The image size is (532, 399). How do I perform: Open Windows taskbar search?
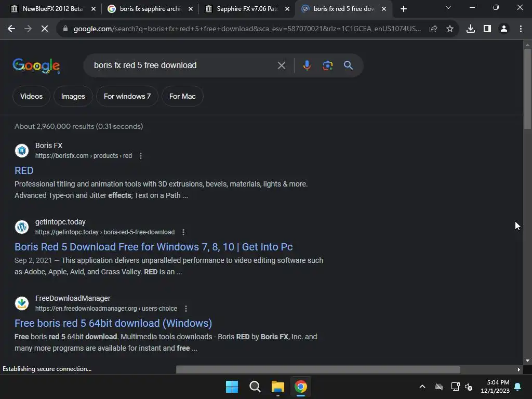click(255, 387)
